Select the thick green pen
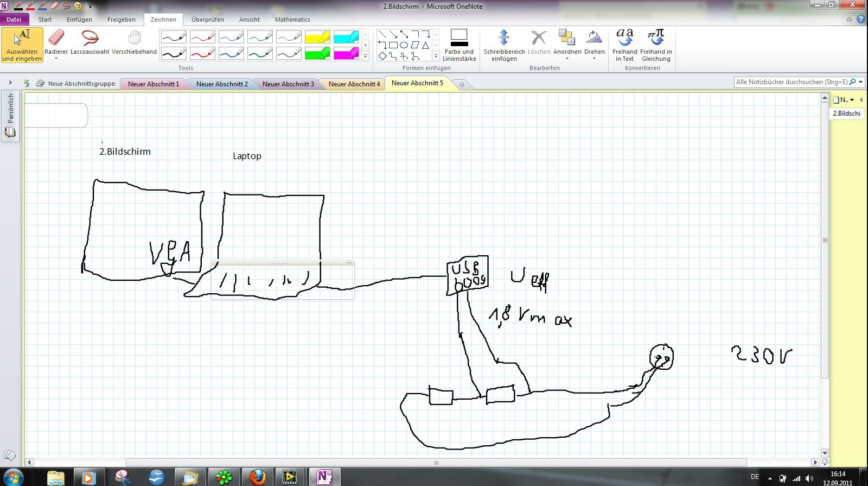Viewport: 868px width, 486px height. click(260, 53)
